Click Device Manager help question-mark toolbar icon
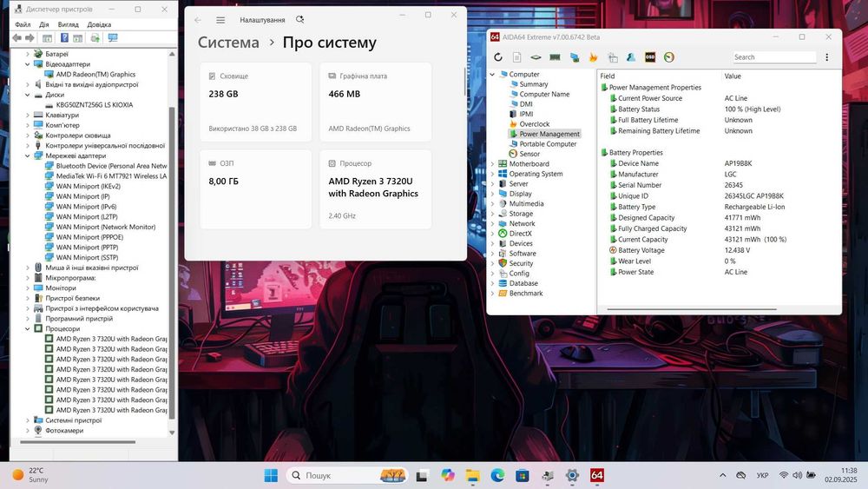Image resolution: width=868 pixels, height=489 pixels. click(x=64, y=37)
